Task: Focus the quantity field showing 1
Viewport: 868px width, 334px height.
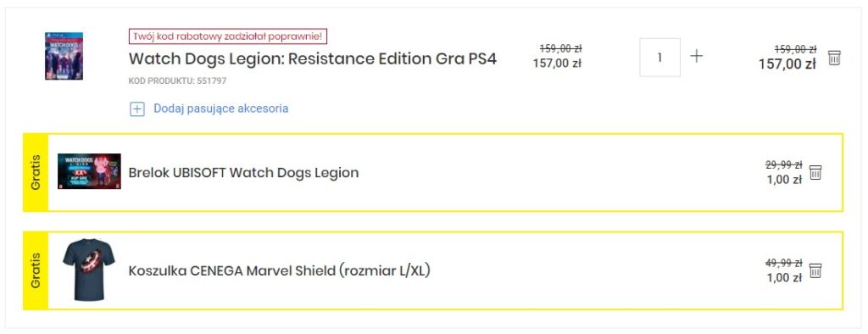Action: pyautogui.click(x=659, y=57)
